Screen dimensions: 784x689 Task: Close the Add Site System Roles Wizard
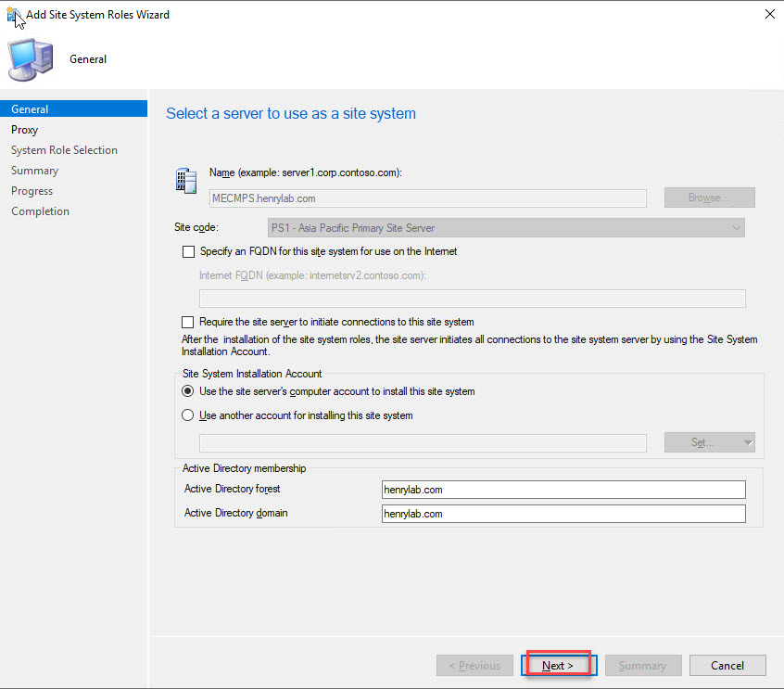pyautogui.click(x=768, y=15)
